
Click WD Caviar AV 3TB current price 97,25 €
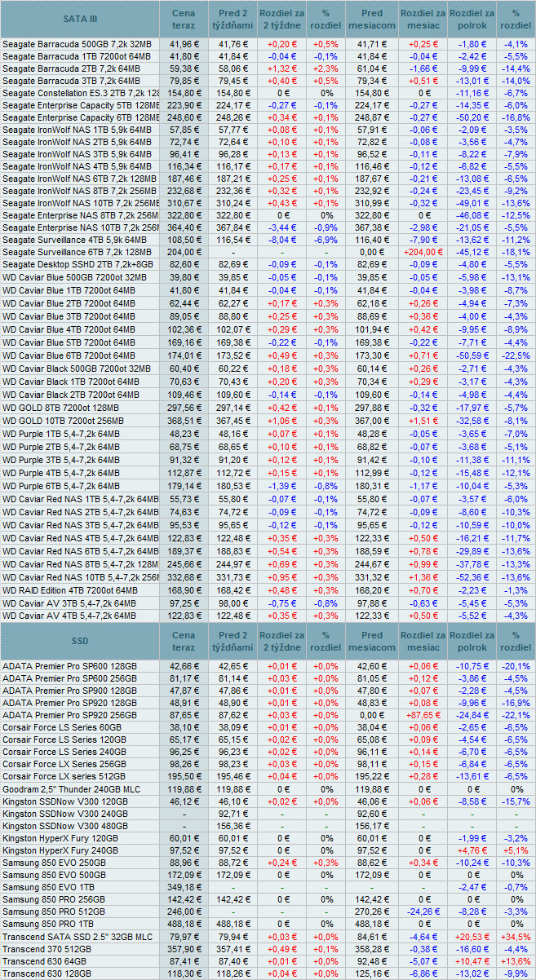click(x=184, y=603)
